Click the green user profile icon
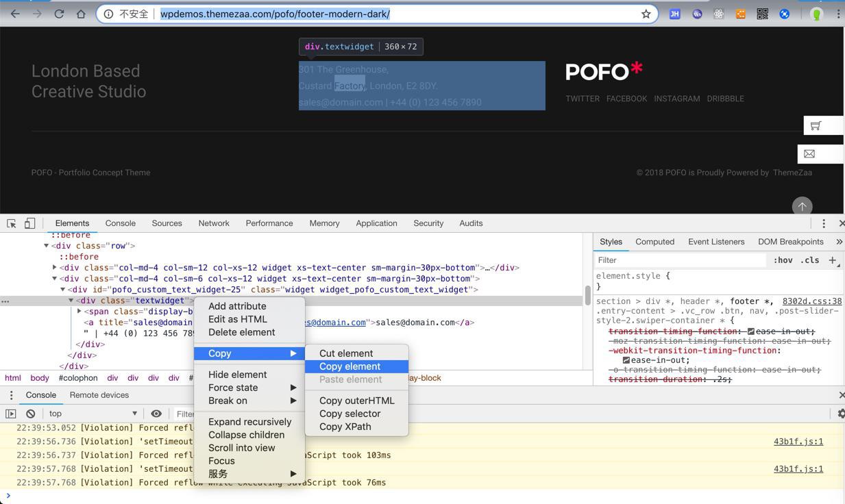This screenshot has height=504, width=845. coord(816,14)
